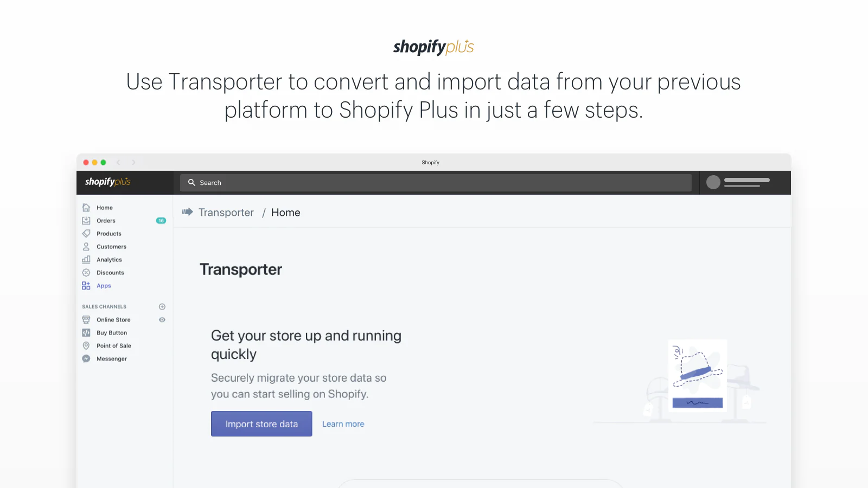The height and width of the screenshot is (488, 868).
Task: Select the Home breadcrumb tab
Action: pos(285,212)
